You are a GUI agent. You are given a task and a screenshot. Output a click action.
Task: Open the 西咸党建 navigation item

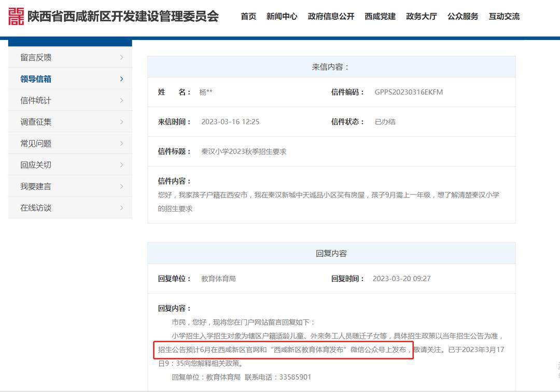click(x=380, y=16)
